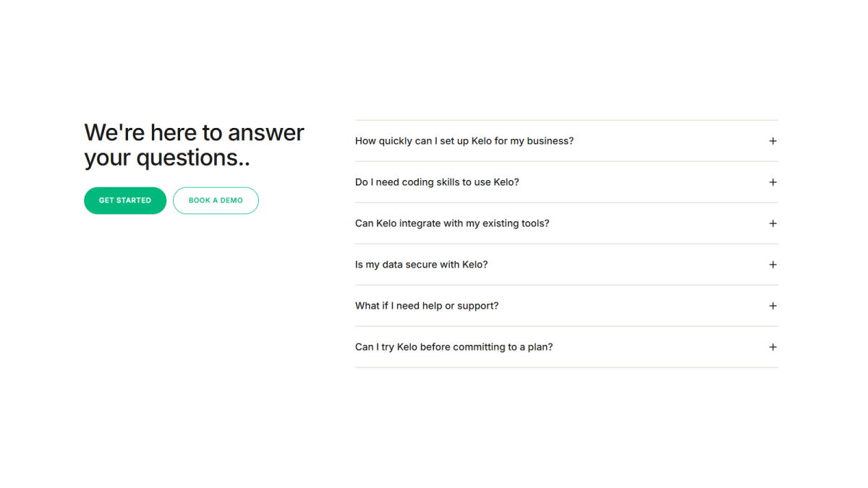Click the plus icon beside "What if I need help or support?"
The width and height of the screenshot is (868, 488).
point(773,305)
